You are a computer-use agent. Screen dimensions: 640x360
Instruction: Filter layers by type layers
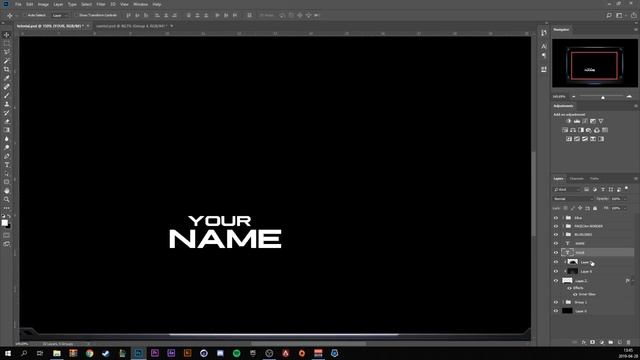(x=603, y=189)
